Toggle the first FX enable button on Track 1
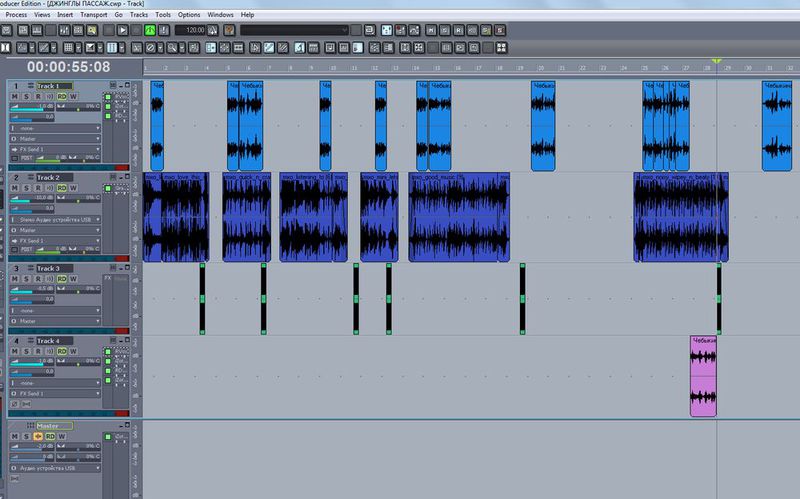The height and width of the screenshot is (499, 800). [x=108, y=96]
